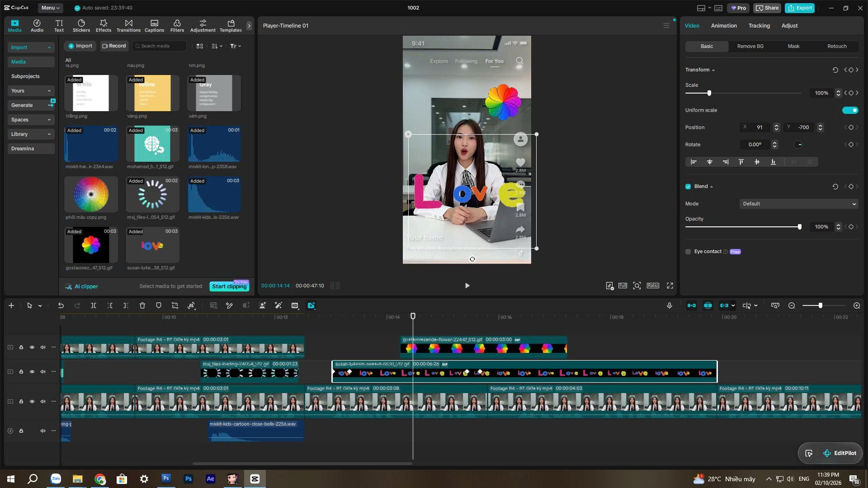Expand the Library section in the sidebar
The width and height of the screenshot is (868, 488).
coord(31,134)
